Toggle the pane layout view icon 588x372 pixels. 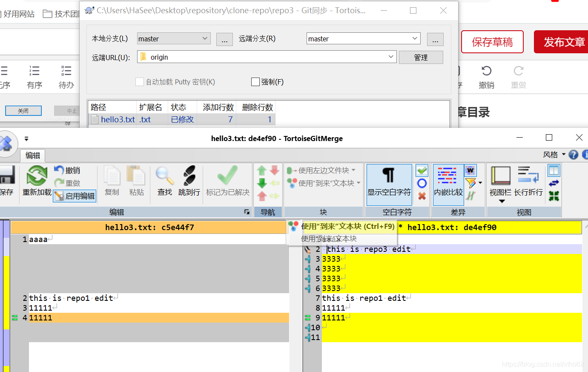(x=554, y=170)
